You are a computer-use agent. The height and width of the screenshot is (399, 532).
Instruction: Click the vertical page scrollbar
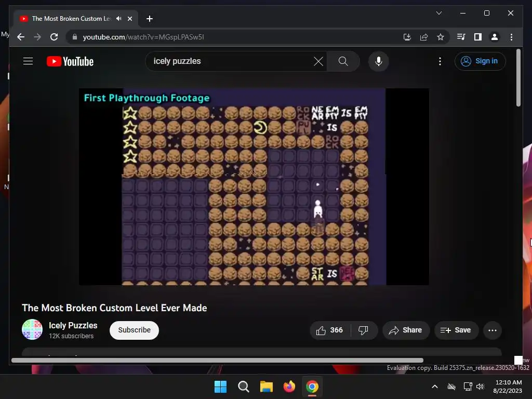coord(518,78)
